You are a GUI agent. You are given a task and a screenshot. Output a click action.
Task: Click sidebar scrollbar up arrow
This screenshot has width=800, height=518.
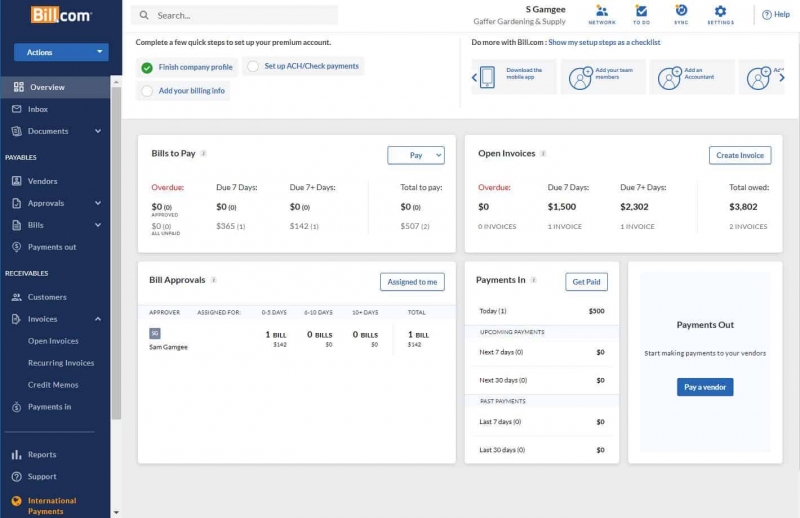[116, 82]
